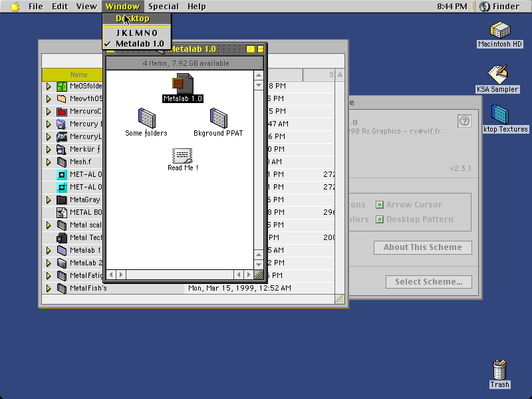This screenshot has width=532, height=399.
Task: Expand the MercuroC disclosure triangle
Action: coord(49,111)
